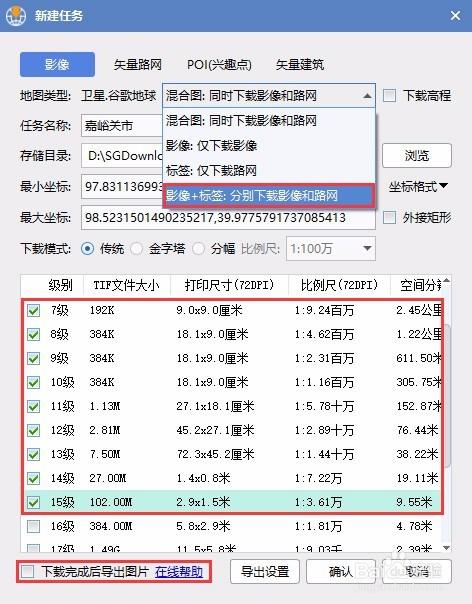472x604 pixels.
Task: Edit the 任务名称 field containing 嘉峪关市
Action: pos(122,126)
